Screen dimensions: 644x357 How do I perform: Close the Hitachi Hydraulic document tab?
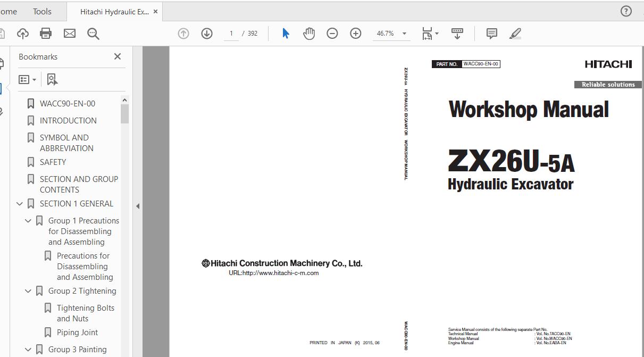tap(156, 11)
